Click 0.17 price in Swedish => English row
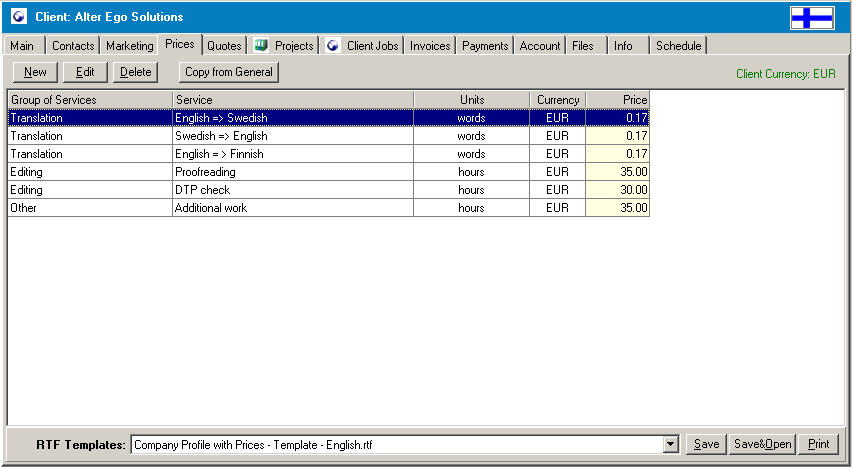This screenshot has width=852, height=467. (x=618, y=136)
